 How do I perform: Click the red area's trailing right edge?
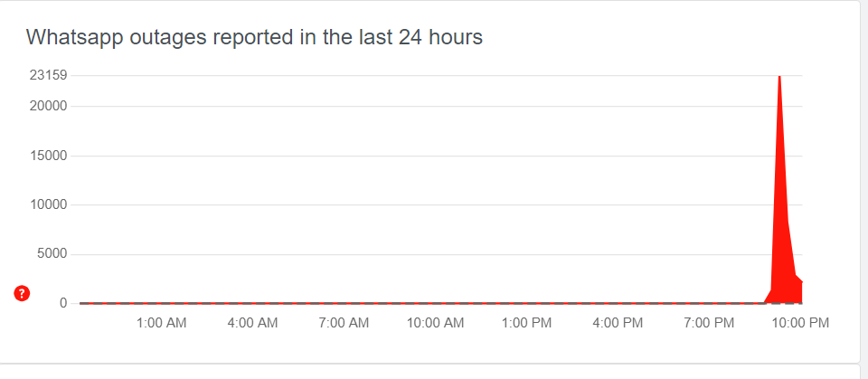point(801,292)
